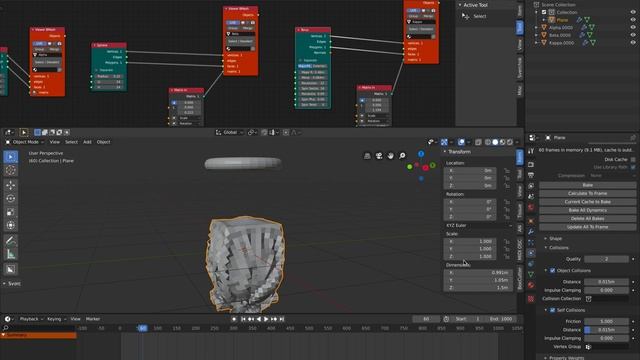This screenshot has height=360, width=640.
Task: Disable the Self Collisions checkbox
Action: tap(552, 310)
